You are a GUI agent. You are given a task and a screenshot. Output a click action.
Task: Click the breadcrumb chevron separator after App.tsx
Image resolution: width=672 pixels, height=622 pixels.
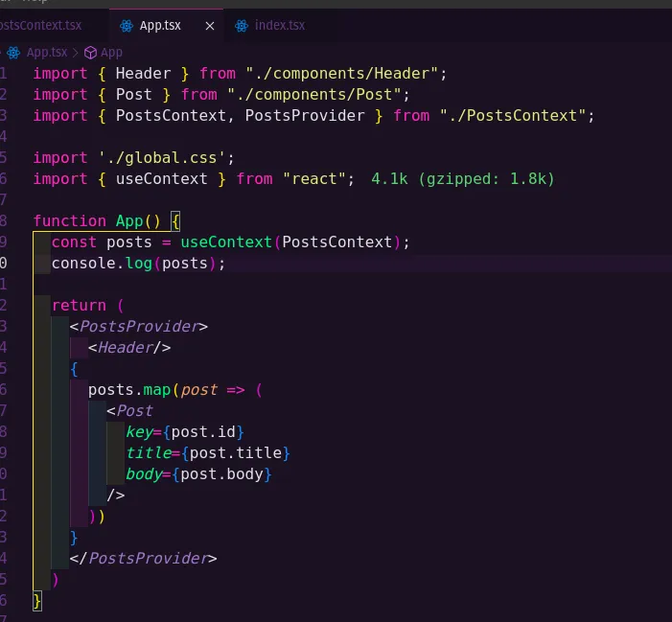76,53
